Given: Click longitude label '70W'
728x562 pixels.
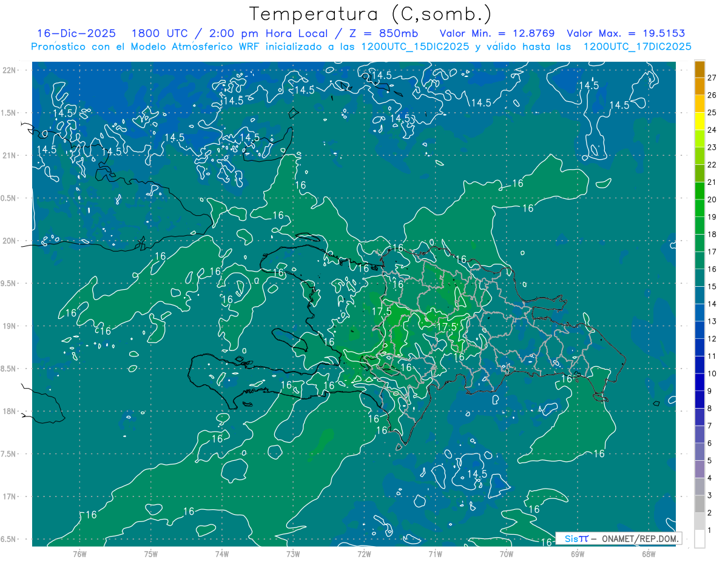Looking at the screenshot, I should tap(507, 554).
